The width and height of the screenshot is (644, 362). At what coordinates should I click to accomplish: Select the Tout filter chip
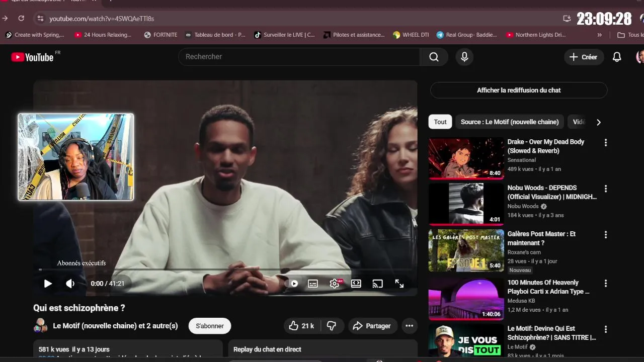(440, 122)
